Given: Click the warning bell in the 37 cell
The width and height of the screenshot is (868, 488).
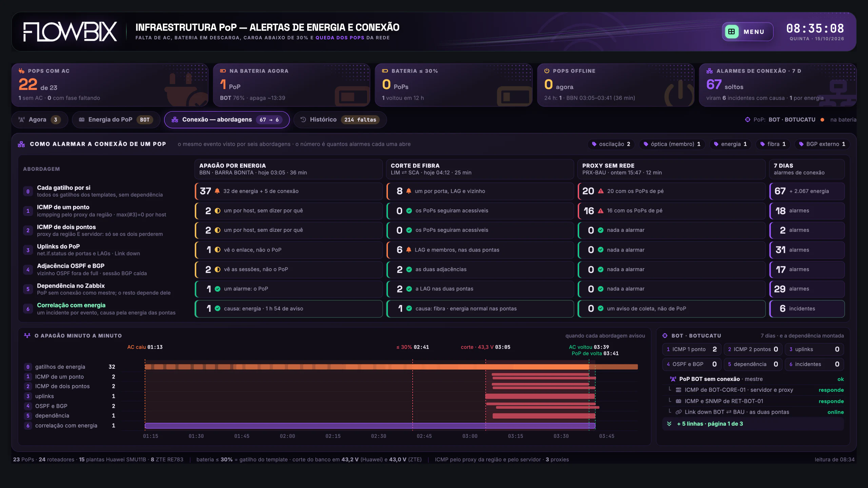Looking at the screenshot, I should pos(217,191).
